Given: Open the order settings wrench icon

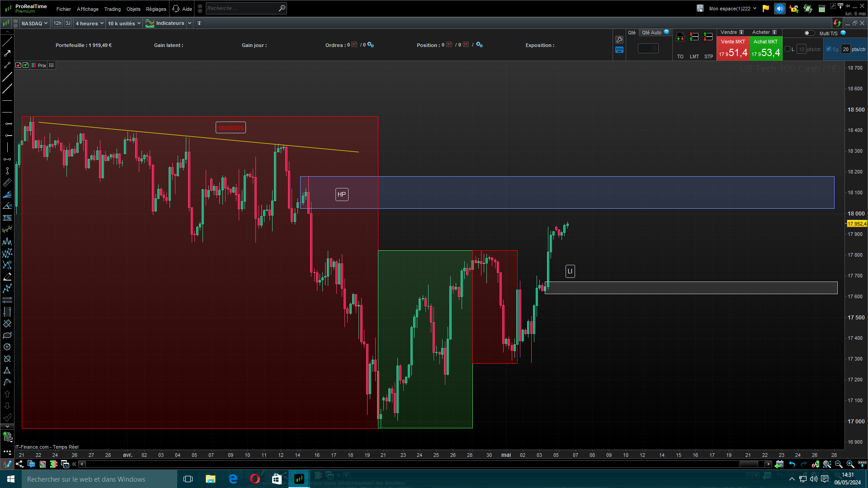Looking at the screenshot, I should (x=619, y=40).
